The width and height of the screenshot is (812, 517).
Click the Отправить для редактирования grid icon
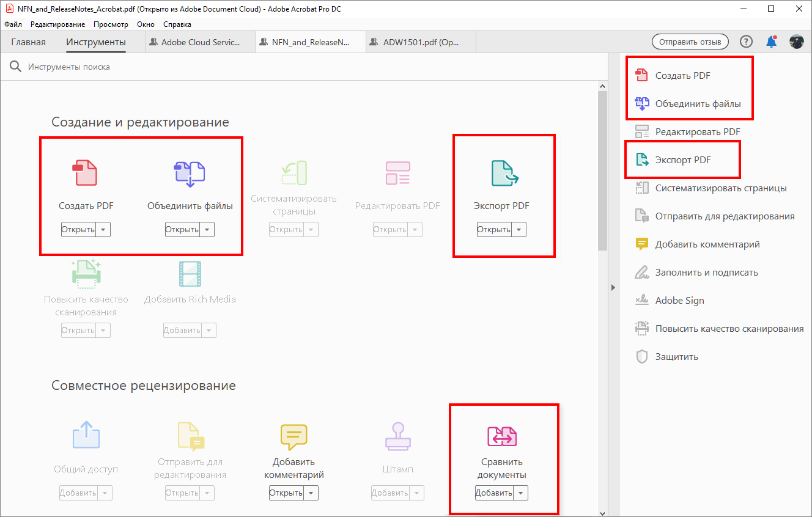coord(190,436)
